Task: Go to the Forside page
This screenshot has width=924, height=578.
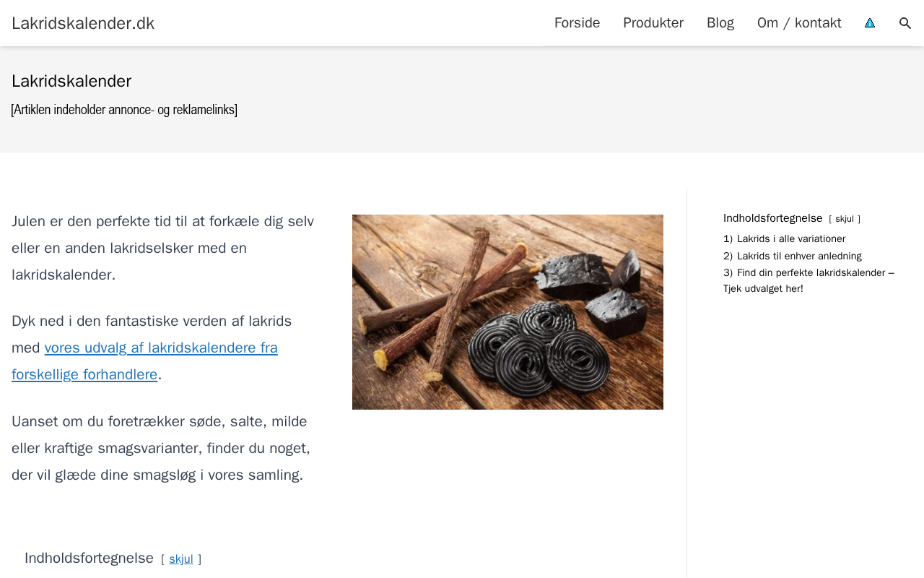Action: coord(577,23)
